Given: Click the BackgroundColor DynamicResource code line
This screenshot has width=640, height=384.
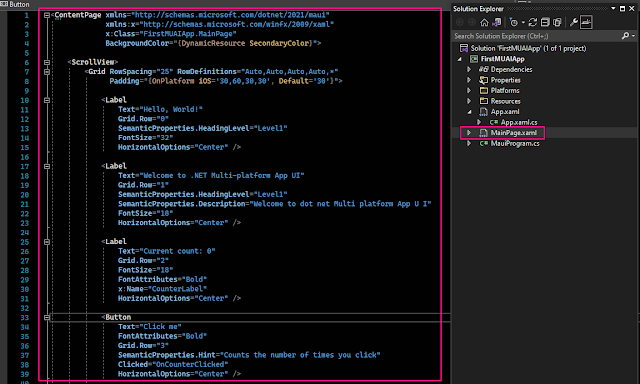Looking at the screenshot, I should tap(213, 43).
